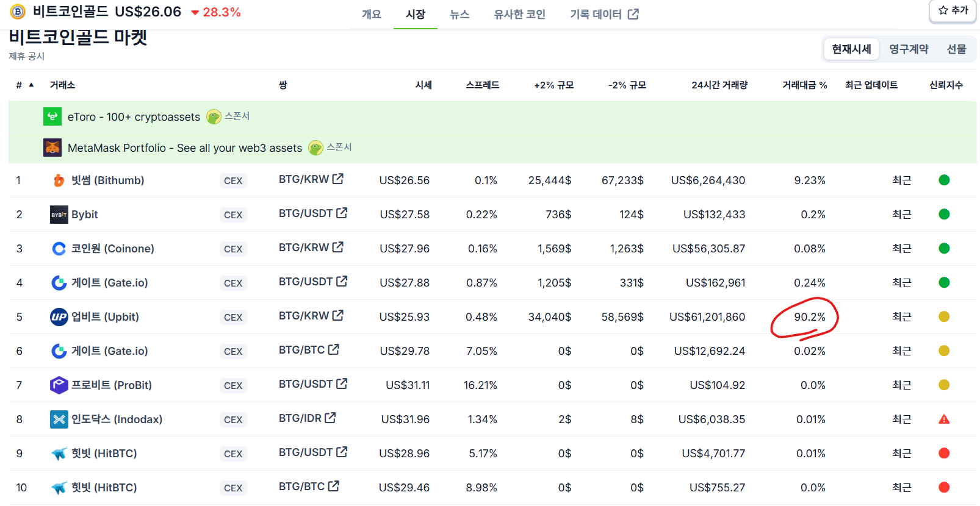Open external link icon beside Bithumb BTG/KRW
The width and height of the screenshot is (980, 506).
pos(338,179)
